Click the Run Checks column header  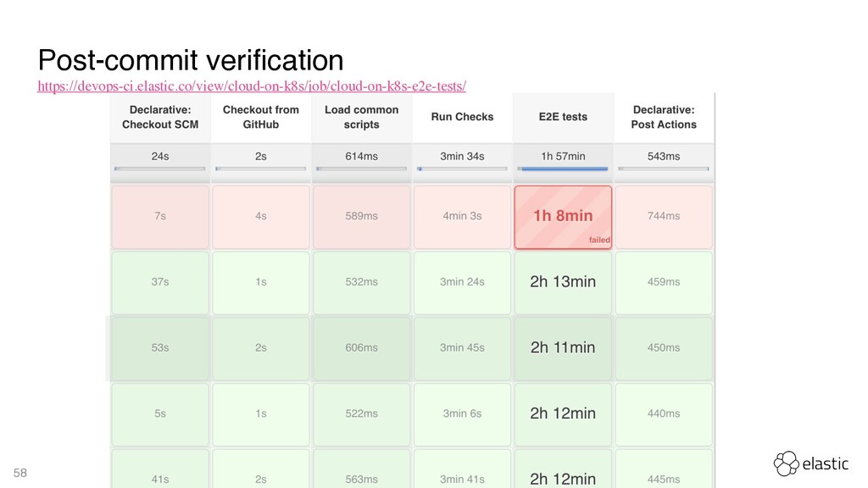coord(462,117)
